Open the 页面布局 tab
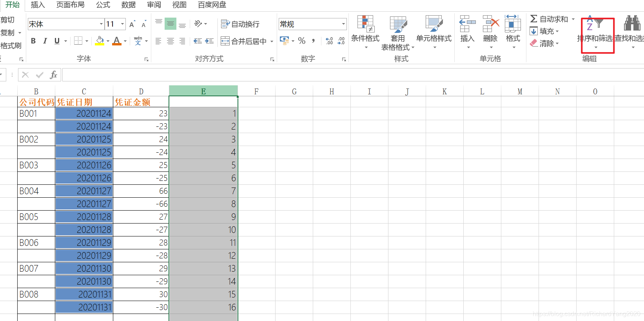 (70, 5)
